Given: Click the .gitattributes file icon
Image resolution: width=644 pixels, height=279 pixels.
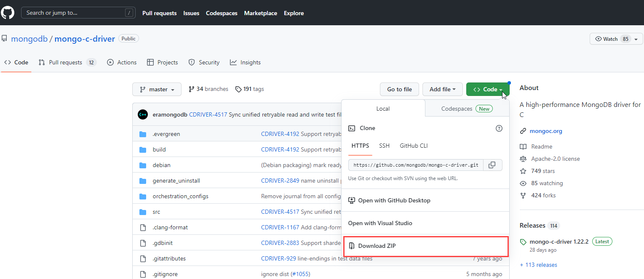Looking at the screenshot, I should click(x=143, y=259).
